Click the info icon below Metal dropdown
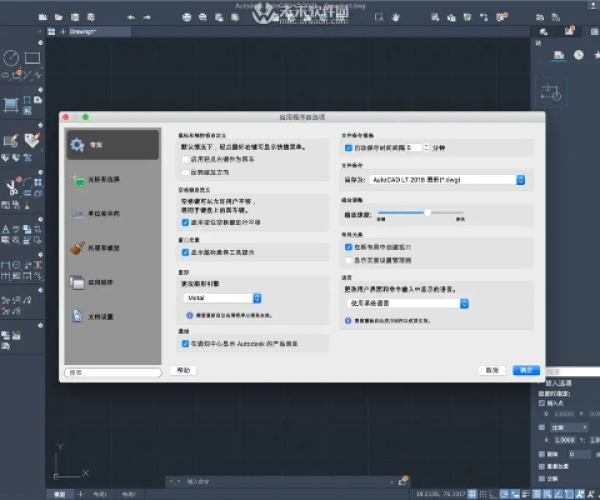600x500 pixels. [189, 315]
